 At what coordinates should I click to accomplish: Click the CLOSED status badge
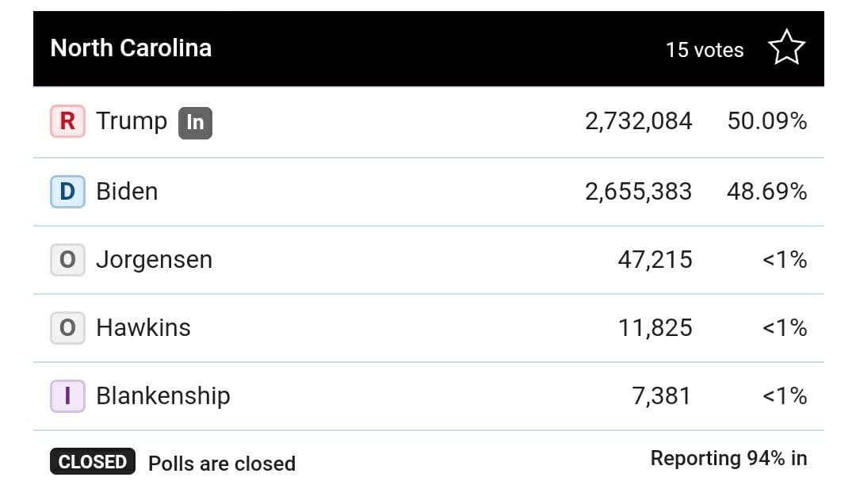(93, 462)
